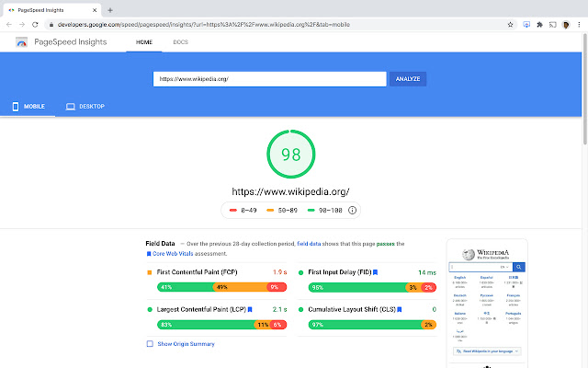This screenshot has height=368, width=588.
Task: Open the extensions puzzle icon
Action: 539,25
